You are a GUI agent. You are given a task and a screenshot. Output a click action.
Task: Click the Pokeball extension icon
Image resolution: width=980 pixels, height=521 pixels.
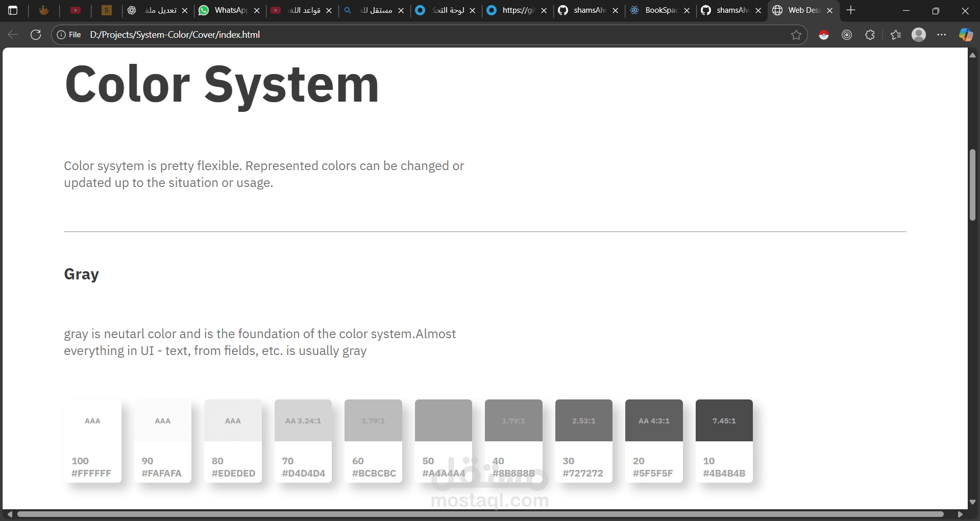tap(823, 35)
